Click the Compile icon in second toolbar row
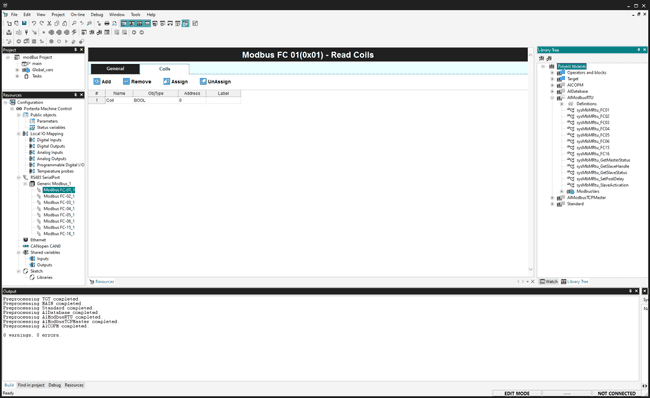This screenshot has width=650, height=398. click(x=9, y=32)
